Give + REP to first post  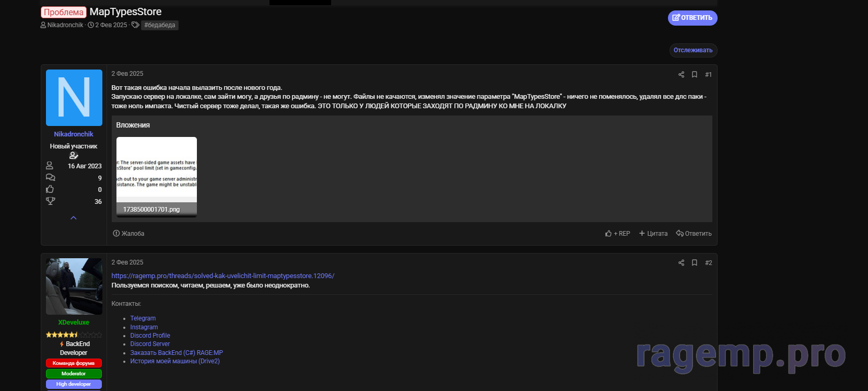[617, 234]
